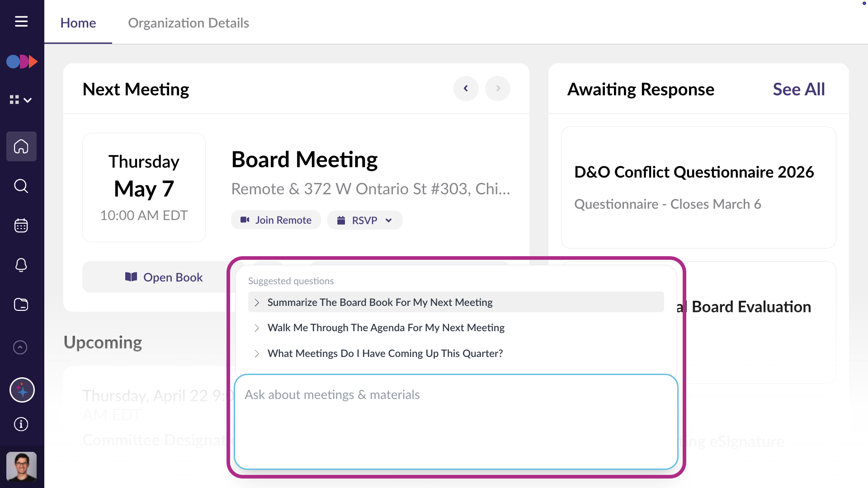Click See All in Awaiting Response
The image size is (868, 488).
pos(799,89)
